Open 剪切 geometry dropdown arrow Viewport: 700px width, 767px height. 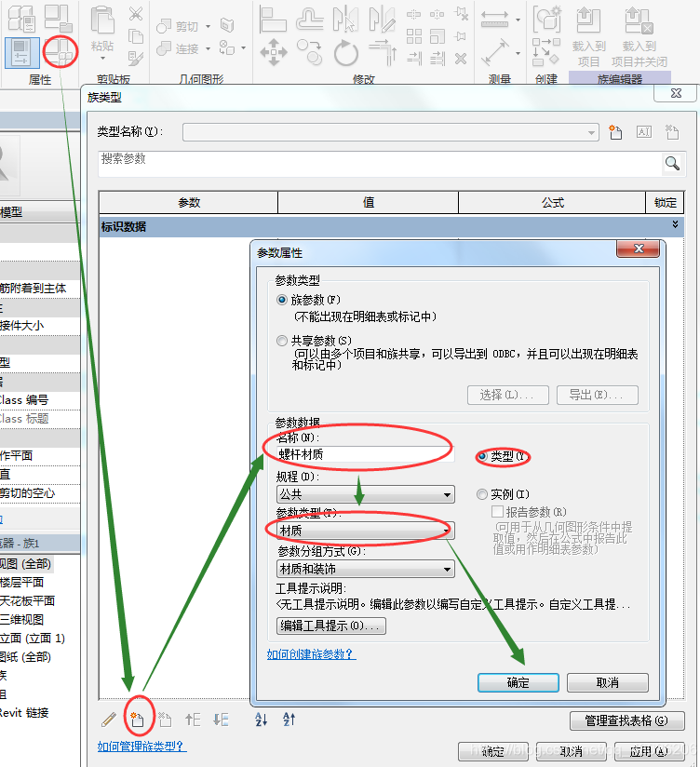208,26
